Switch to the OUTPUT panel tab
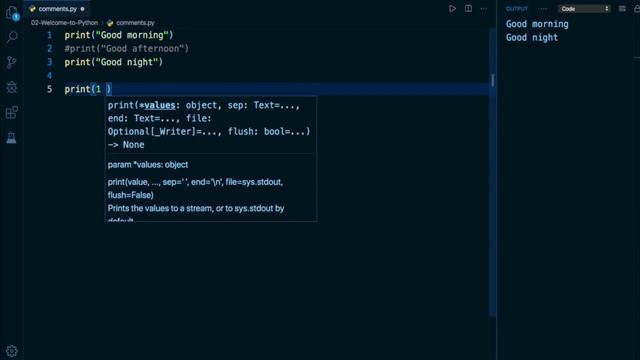The image size is (640, 360). coord(517,9)
